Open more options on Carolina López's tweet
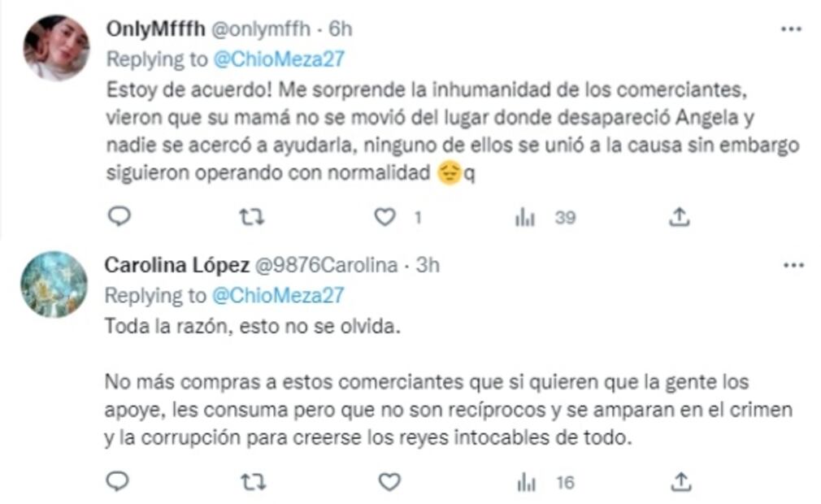Viewport: 821px width, 504px height. point(790,266)
